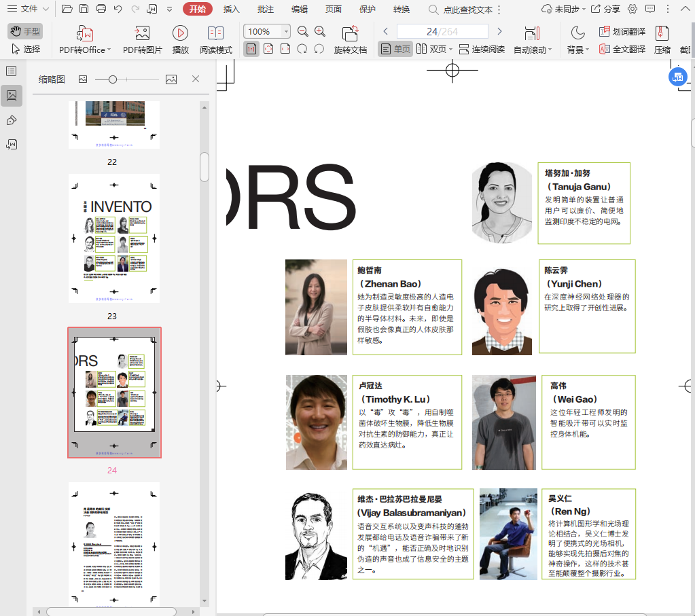Click the PDF转图片 tool icon
This screenshot has height=616, width=695.
click(x=142, y=33)
